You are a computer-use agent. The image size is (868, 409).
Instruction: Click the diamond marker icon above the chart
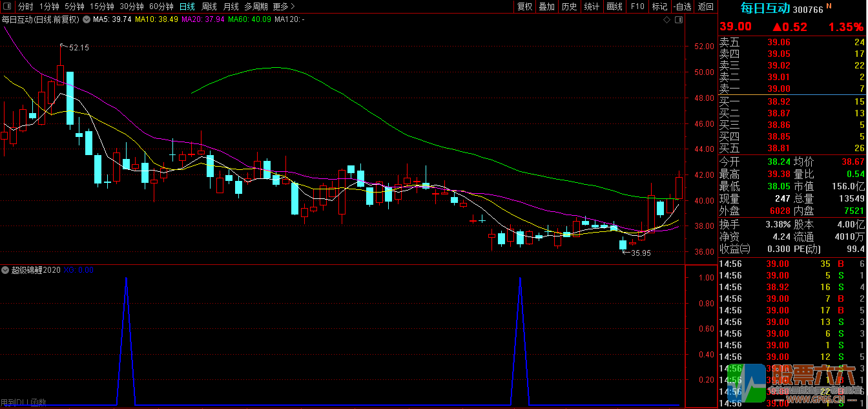pos(666,20)
